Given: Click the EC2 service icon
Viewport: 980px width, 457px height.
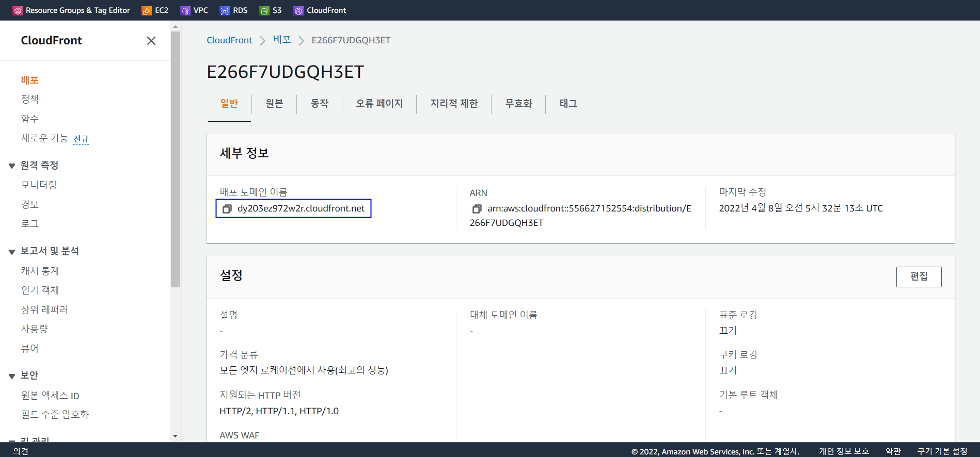Looking at the screenshot, I should pyautogui.click(x=147, y=10).
